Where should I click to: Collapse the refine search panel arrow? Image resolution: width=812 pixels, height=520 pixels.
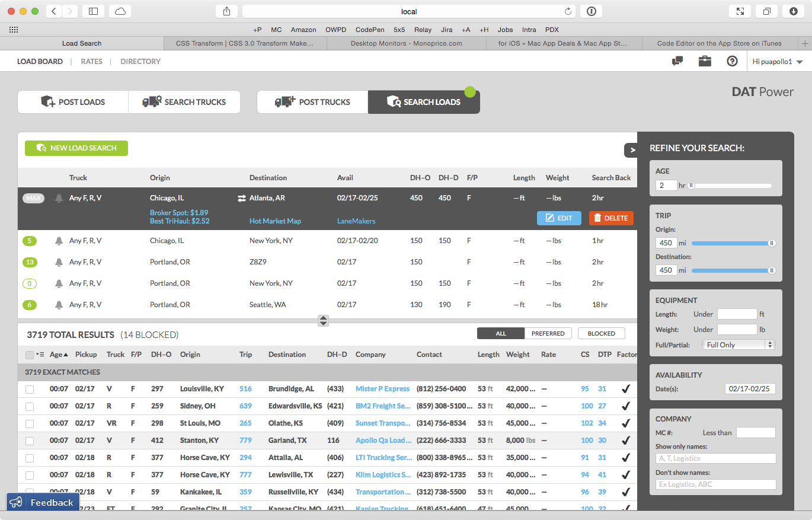pyautogui.click(x=632, y=150)
